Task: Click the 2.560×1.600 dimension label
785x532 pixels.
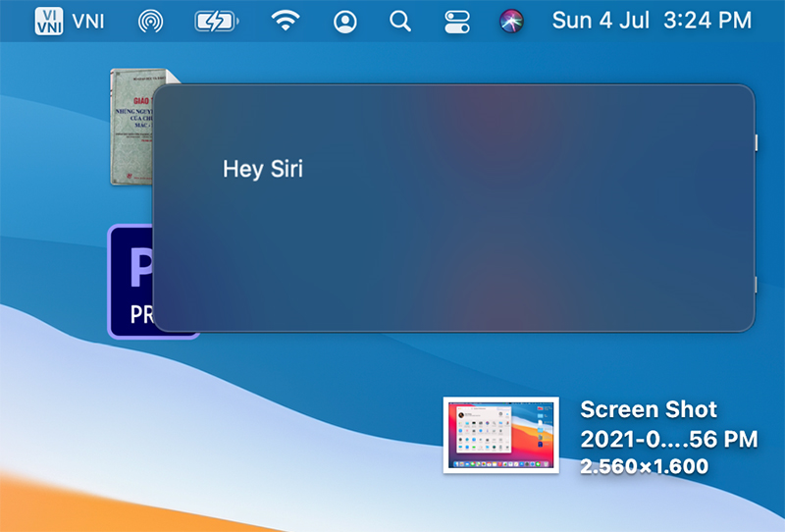Action: (x=644, y=466)
